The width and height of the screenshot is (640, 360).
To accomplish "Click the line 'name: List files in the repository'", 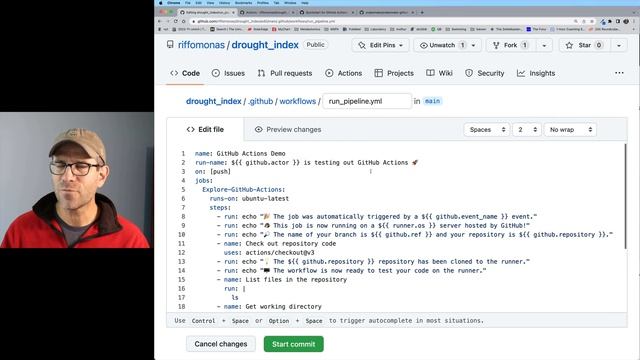I will pos(285,280).
